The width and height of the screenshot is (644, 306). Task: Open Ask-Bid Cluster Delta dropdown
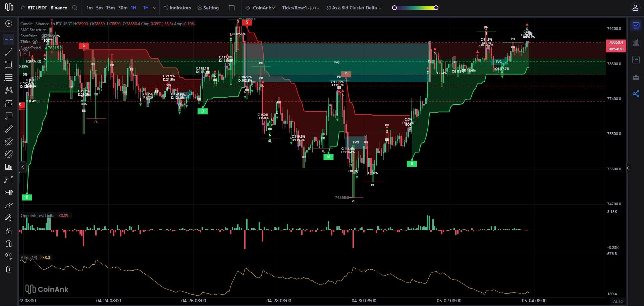coord(354,8)
